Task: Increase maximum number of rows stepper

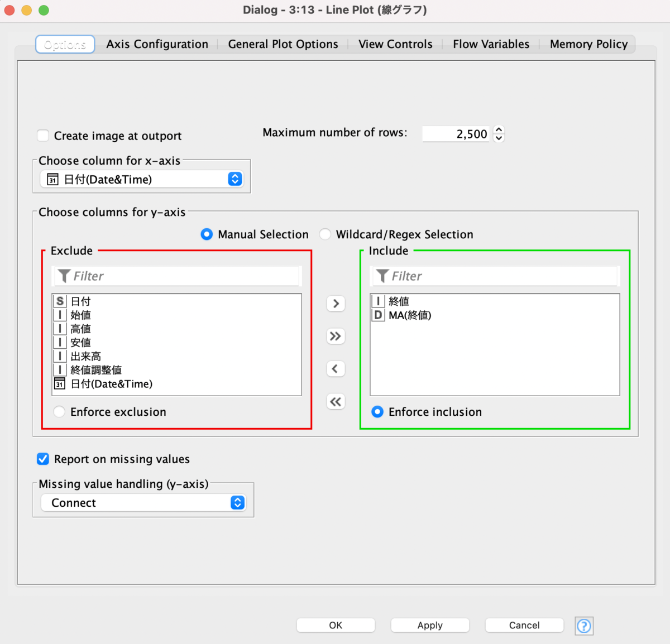Action: pos(499,130)
